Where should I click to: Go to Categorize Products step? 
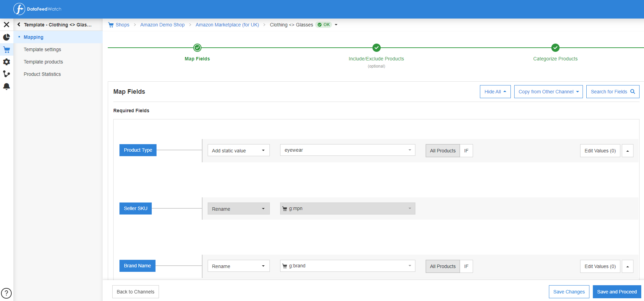tap(555, 59)
